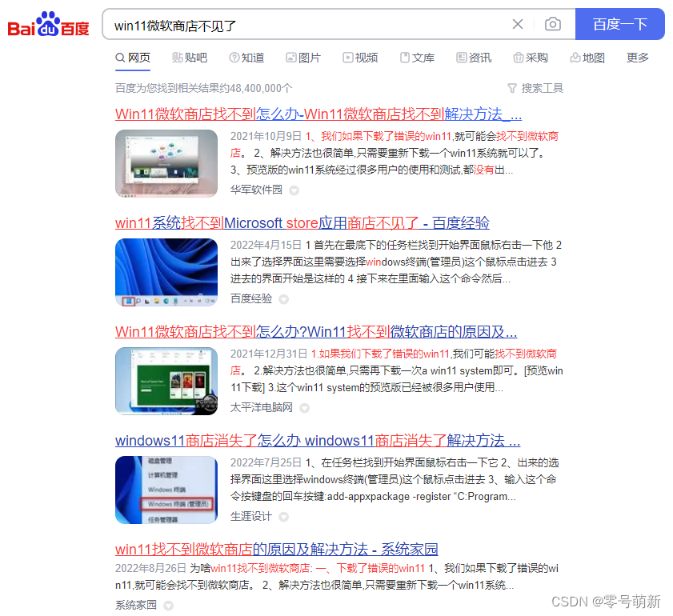
Task: Open result 'Win11微软商店找不到怎么办-Win11微软商店找不到解决方法'
Action: 318,114
